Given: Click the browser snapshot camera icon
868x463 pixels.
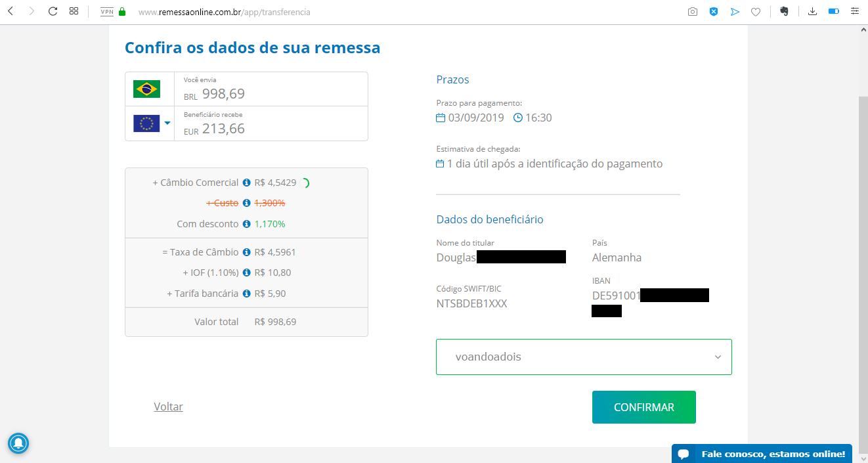Looking at the screenshot, I should pos(692,12).
